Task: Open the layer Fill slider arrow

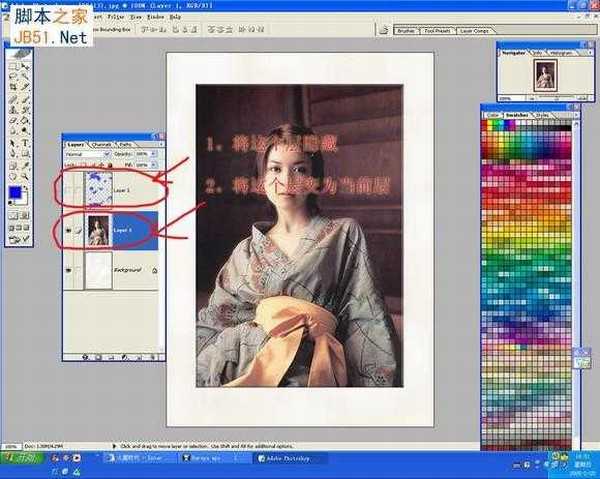Action: (155, 166)
